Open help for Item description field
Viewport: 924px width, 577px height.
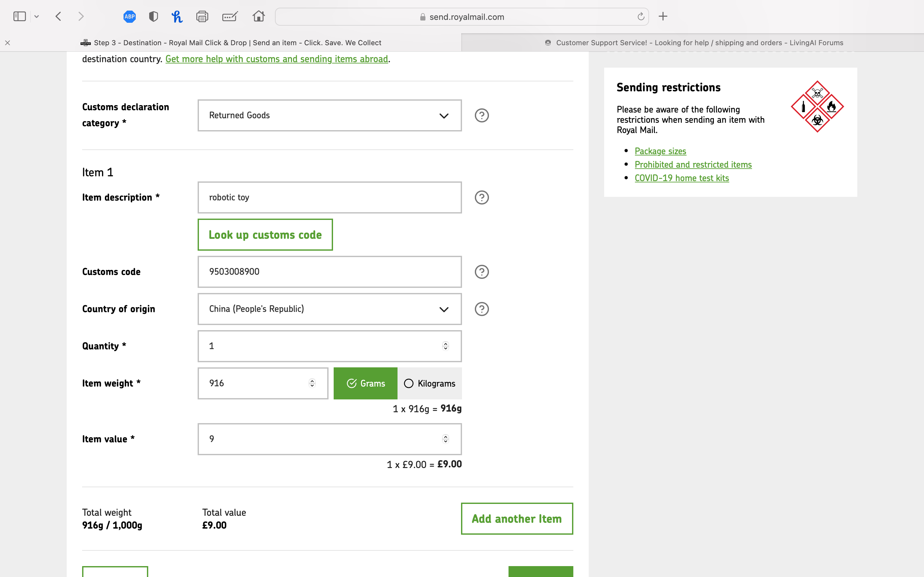pos(482,197)
